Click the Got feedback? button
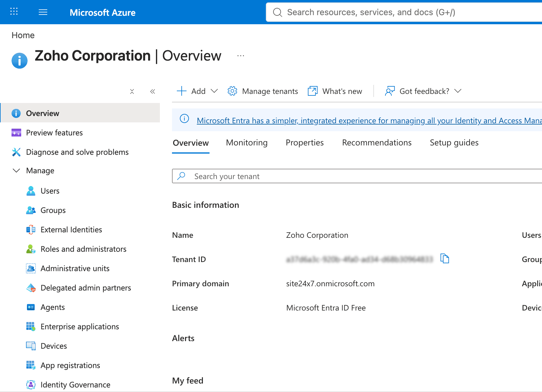Viewport: 542px width, 392px height. click(423, 91)
